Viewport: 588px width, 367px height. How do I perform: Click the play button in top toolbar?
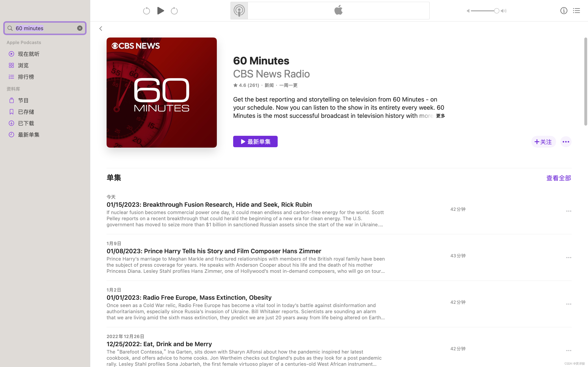160,11
